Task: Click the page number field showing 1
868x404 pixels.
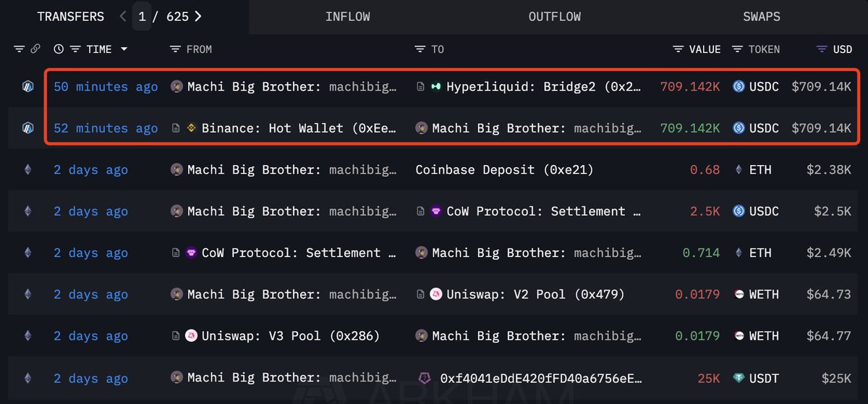Action: pos(142,16)
